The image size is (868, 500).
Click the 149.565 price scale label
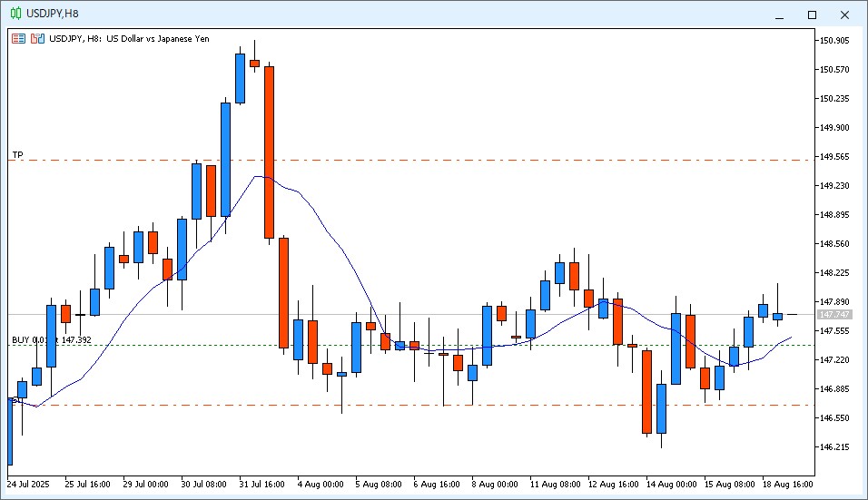(x=833, y=157)
